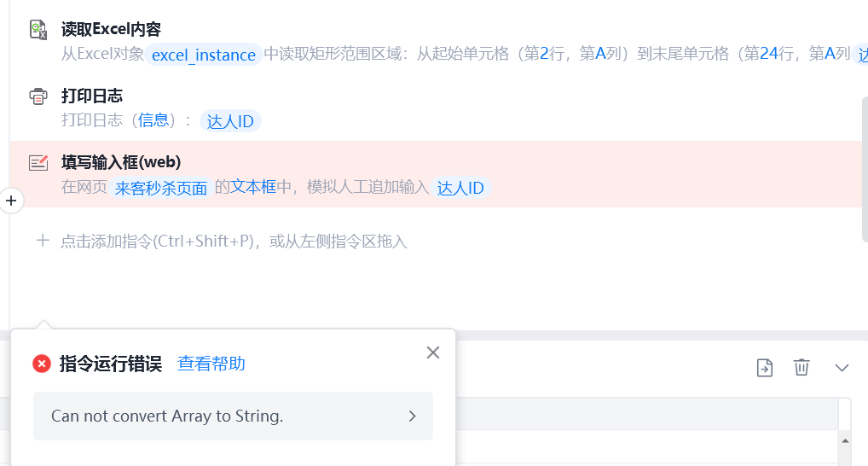Click 达人ID variable in the 打印日志 step
The height and width of the screenshot is (466, 868).
(x=230, y=121)
